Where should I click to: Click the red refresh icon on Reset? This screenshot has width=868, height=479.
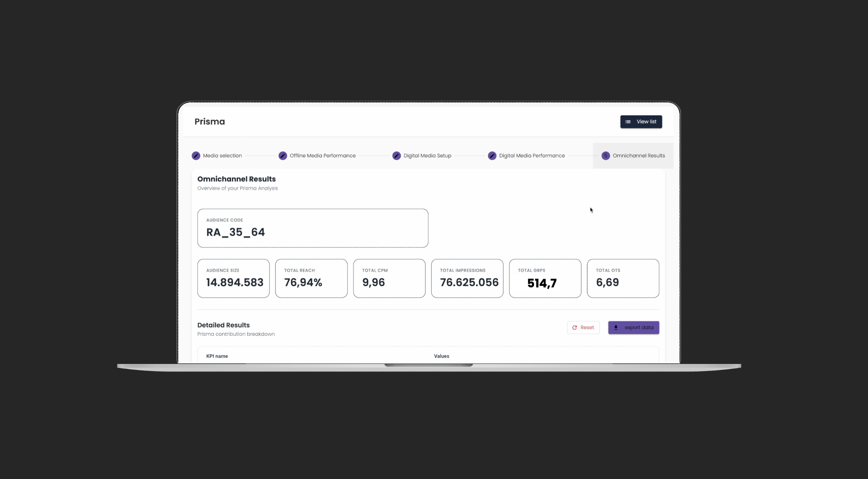click(575, 328)
